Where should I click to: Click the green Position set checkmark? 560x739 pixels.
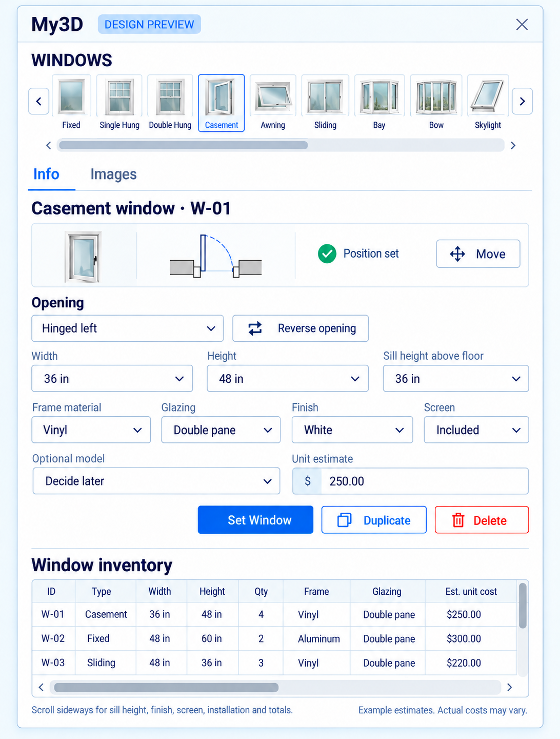327,254
